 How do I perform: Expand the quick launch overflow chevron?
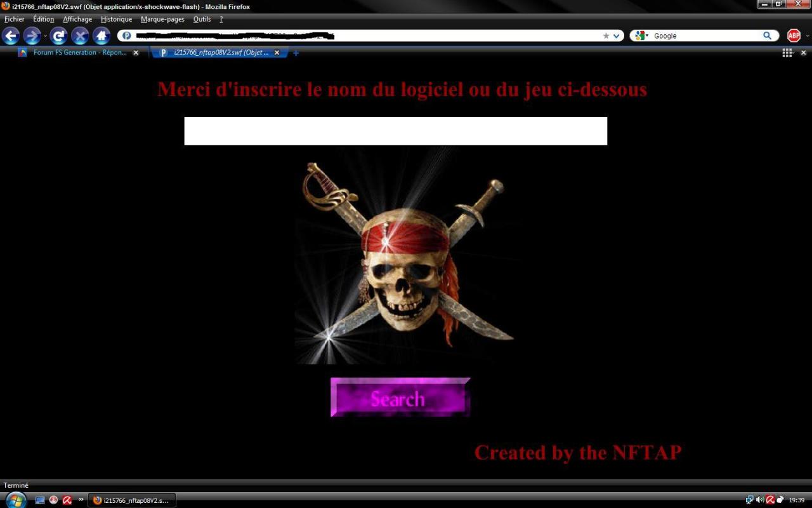pyautogui.click(x=81, y=500)
